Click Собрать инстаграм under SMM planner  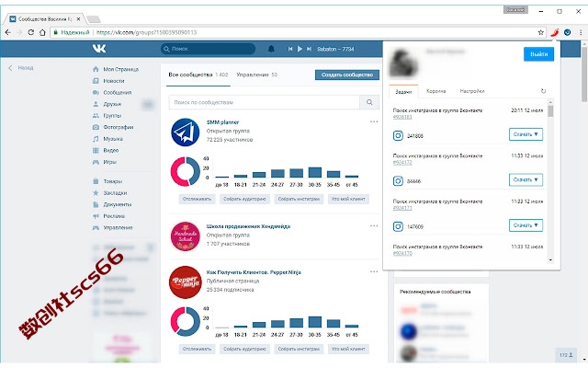point(299,199)
